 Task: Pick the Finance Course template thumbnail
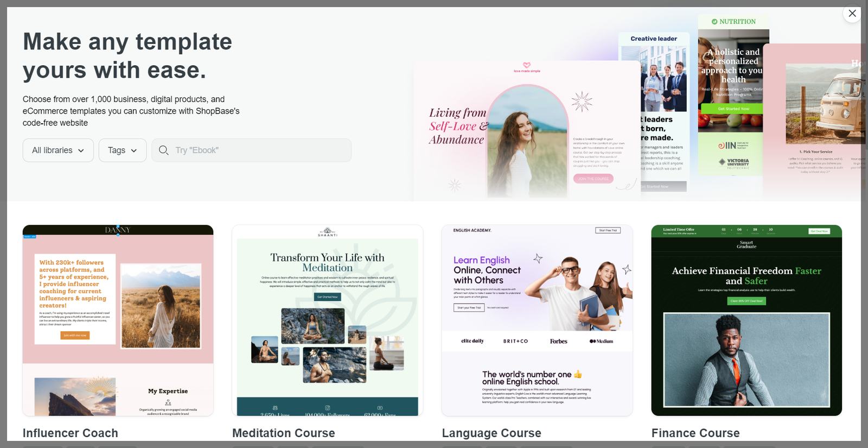[x=746, y=320]
